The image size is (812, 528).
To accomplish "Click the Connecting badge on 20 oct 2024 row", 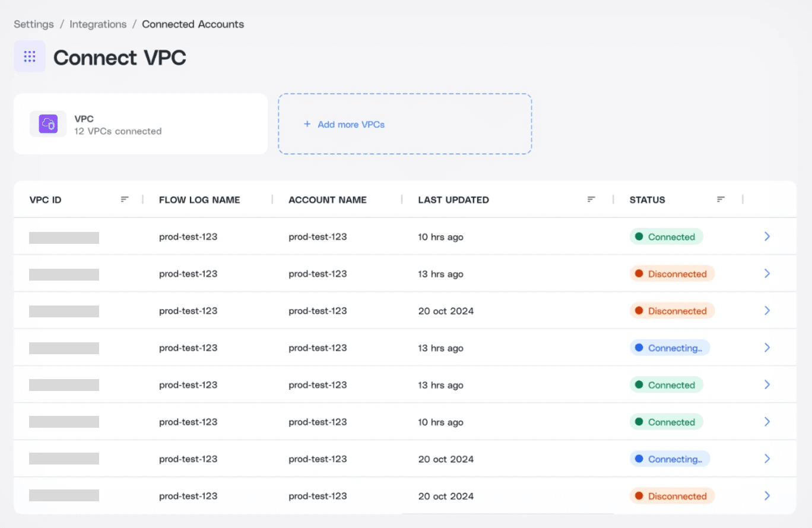I will click(670, 459).
